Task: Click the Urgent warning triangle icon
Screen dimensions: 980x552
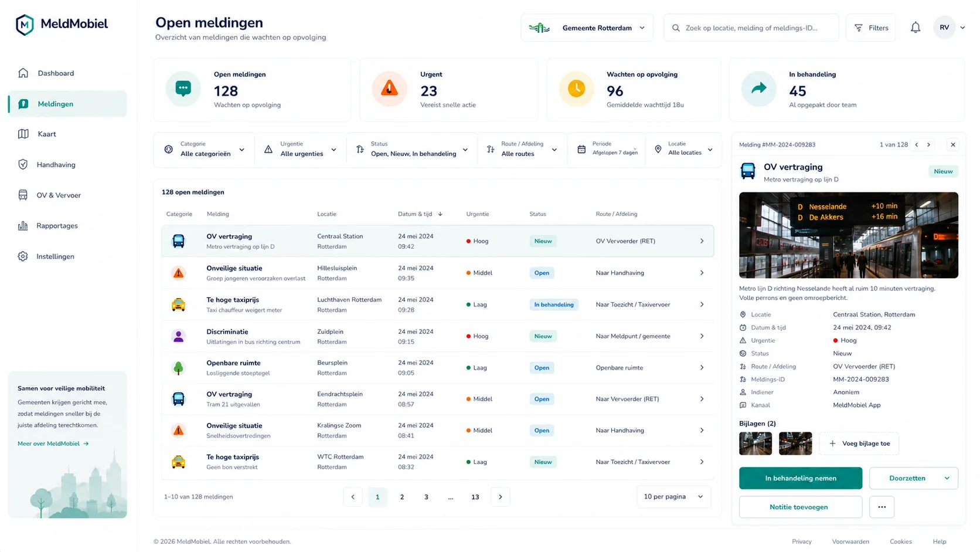Action: tap(389, 89)
